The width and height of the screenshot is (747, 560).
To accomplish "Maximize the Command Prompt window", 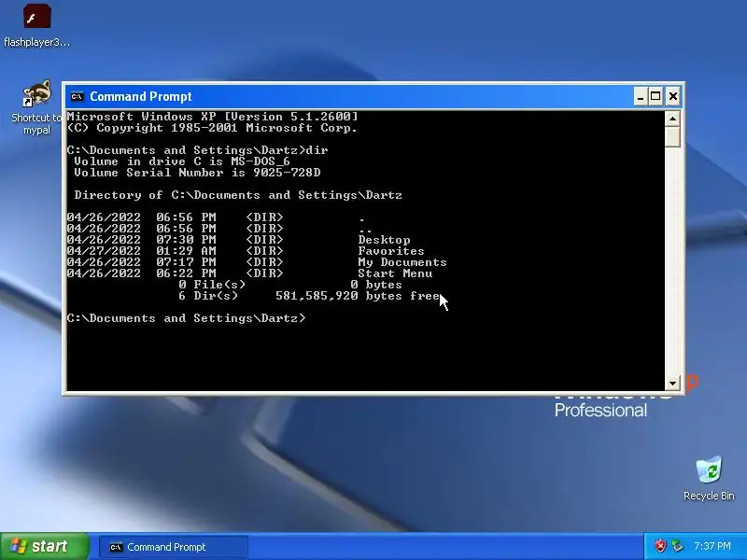I will pyautogui.click(x=655, y=97).
